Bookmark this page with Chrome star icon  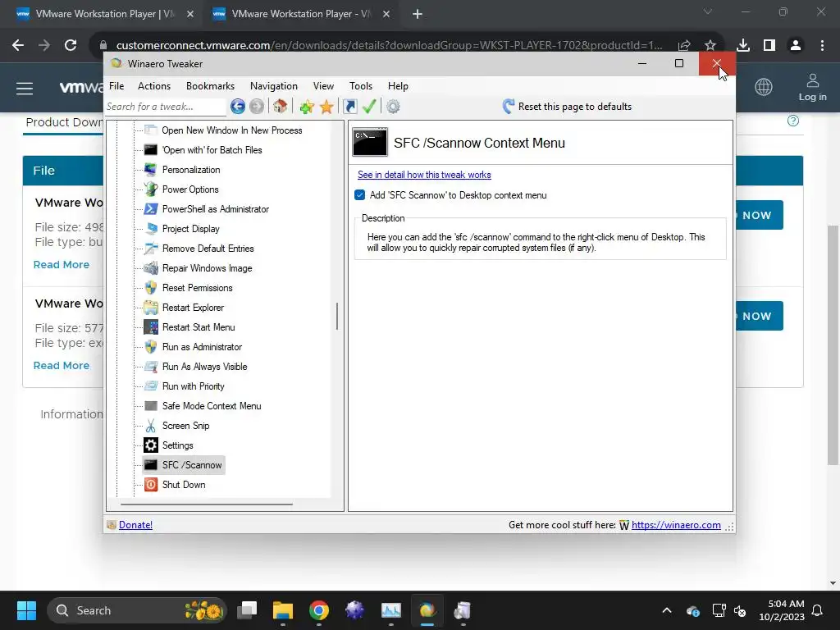point(710,45)
